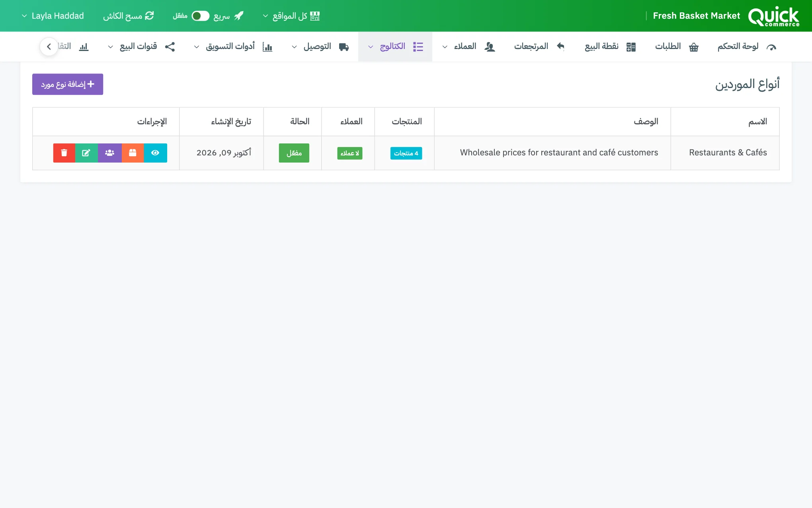The height and width of the screenshot is (508, 812).
Task: Click the bar chart icon beside أدوات التسويق
Action: click(x=267, y=47)
